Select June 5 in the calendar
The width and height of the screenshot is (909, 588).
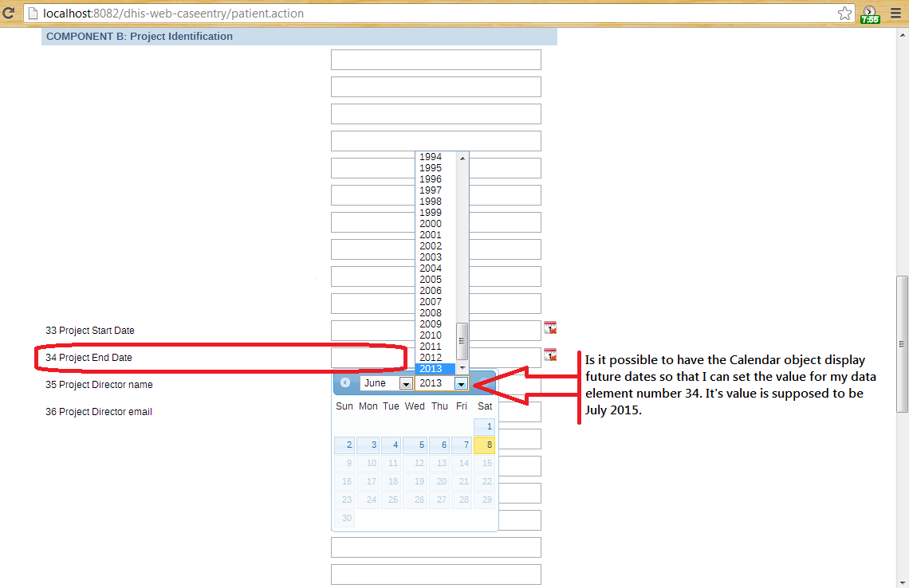coord(415,445)
